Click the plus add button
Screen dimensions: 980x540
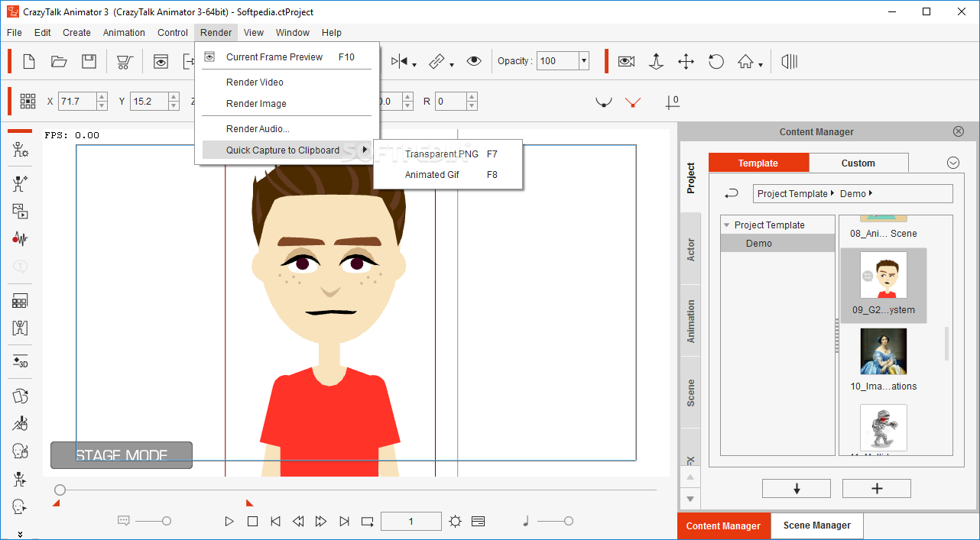(877, 489)
